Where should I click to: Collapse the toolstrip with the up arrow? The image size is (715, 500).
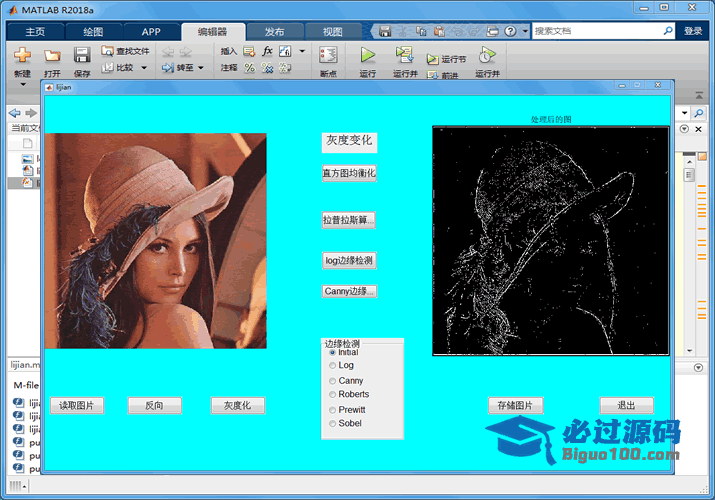[699, 95]
